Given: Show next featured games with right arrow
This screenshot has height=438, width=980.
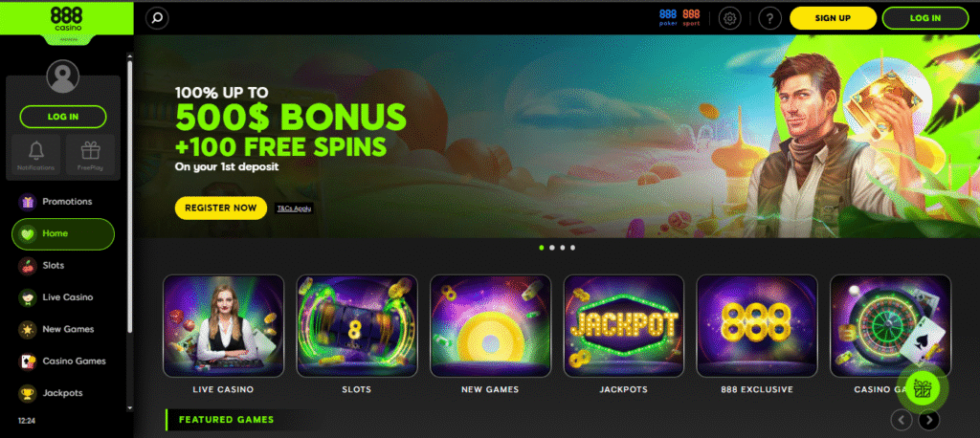Looking at the screenshot, I should 928,420.
